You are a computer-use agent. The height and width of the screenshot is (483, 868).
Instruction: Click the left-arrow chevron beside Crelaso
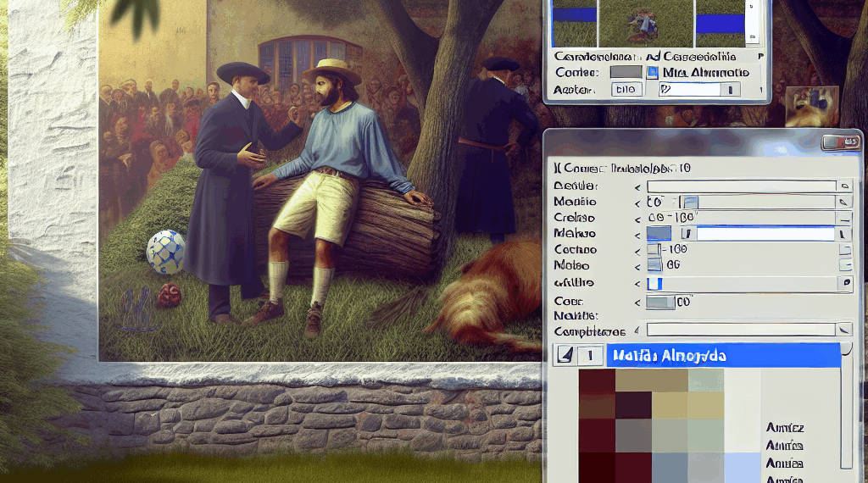coord(637,218)
